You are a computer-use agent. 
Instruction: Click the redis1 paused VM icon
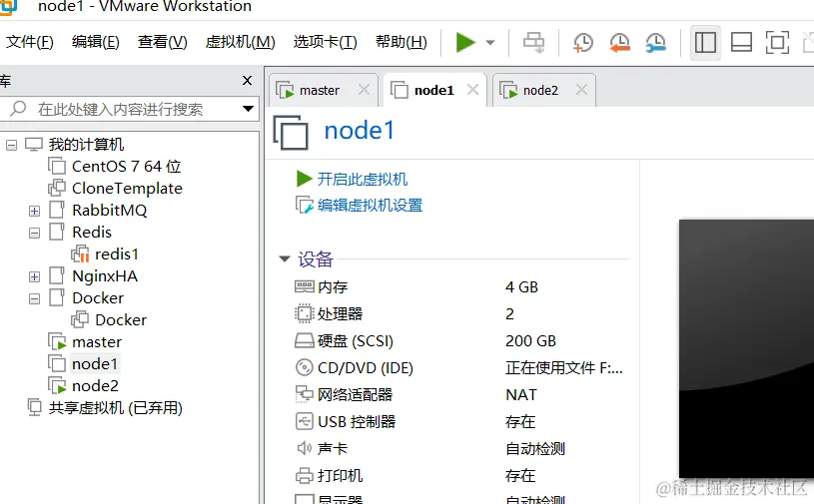[80, 254]
